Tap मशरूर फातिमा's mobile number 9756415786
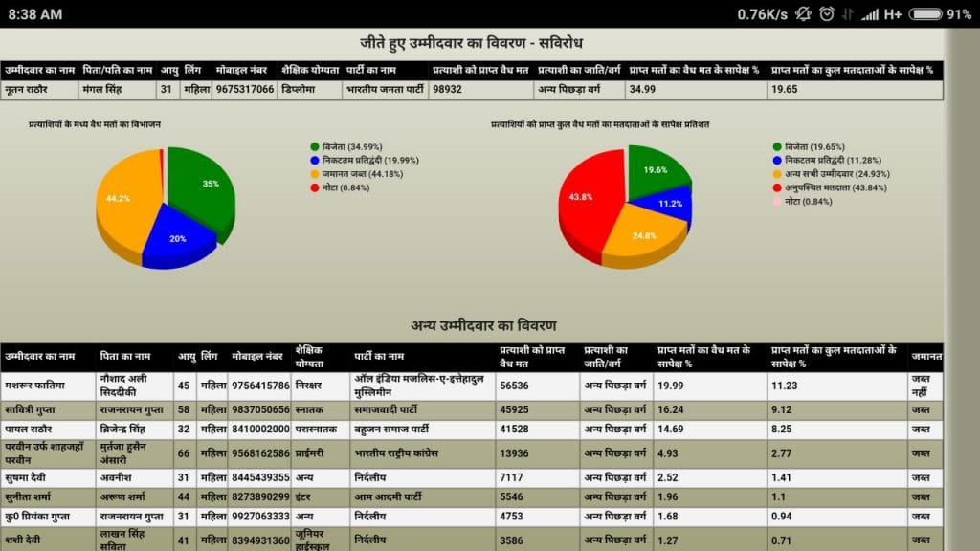Image resolution: width=980 pixels, height=551 pixels. [x=259, y=385]
